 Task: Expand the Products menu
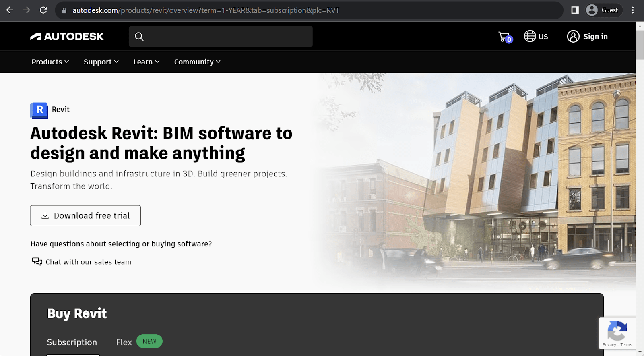pos(50,62)
